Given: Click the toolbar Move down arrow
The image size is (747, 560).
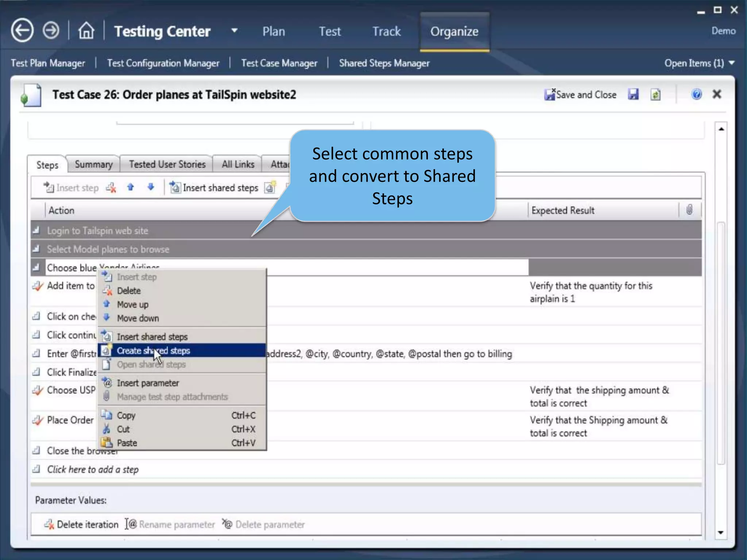Looking at the screenshot, I should tap(151, 187).
